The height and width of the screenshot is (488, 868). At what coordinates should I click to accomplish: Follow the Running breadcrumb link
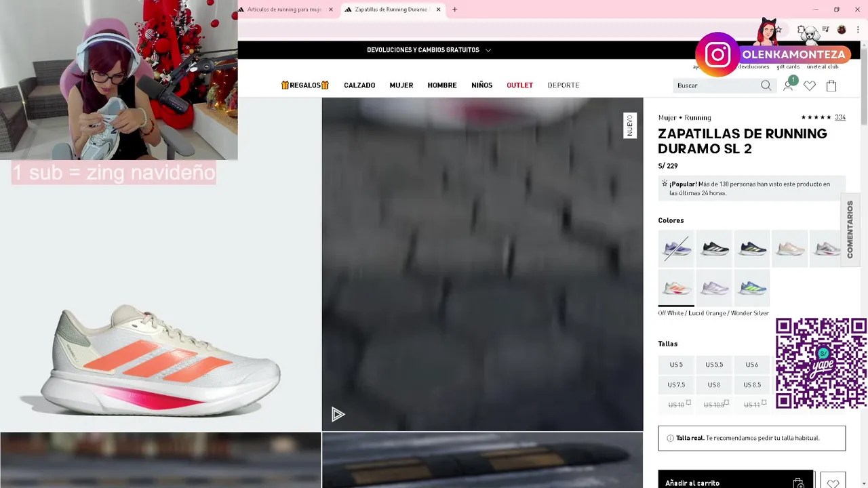[698, 118]
